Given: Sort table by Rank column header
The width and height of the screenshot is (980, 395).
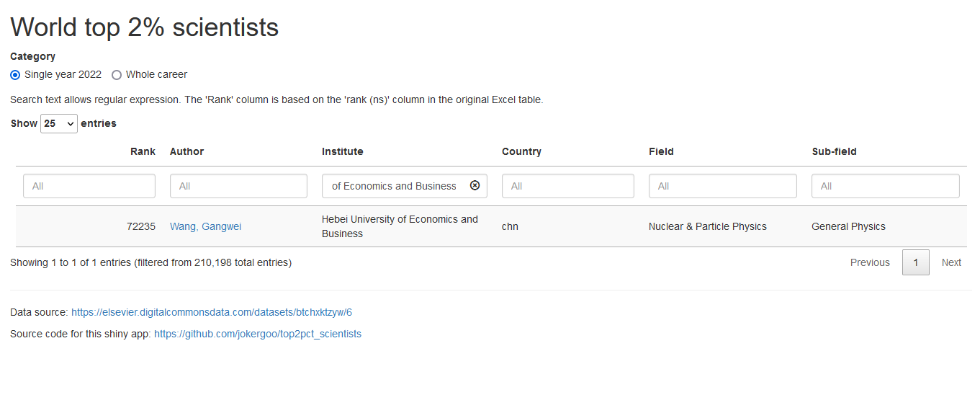Looking at the screenshot, I should pyautogui.click(x=143, y=151).
